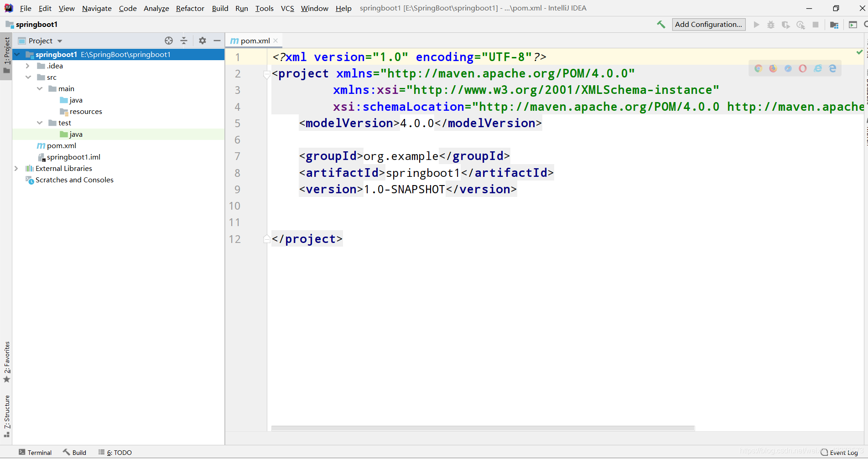
Task: Click the Profiler run icon
Action: click(800, 25)
